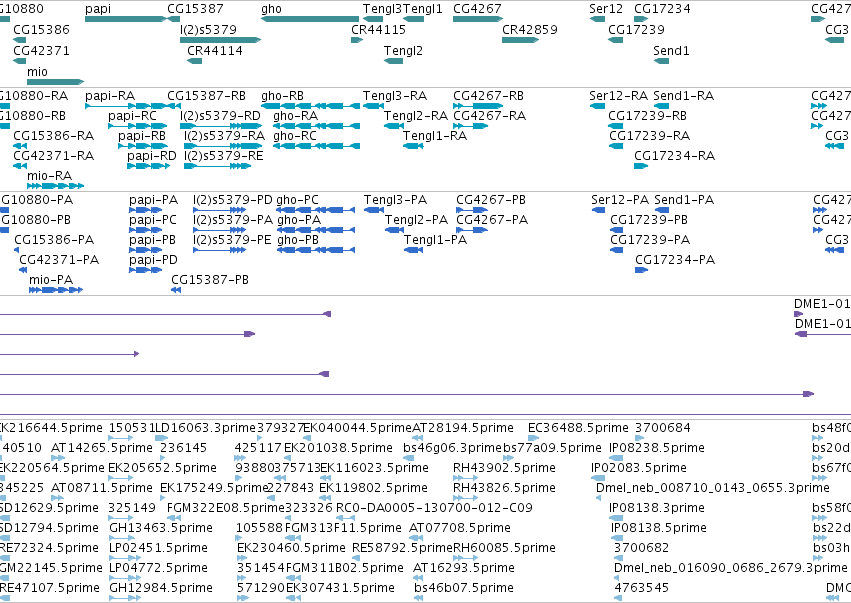Image resolution: width=851 pixels, height=603 pixels.
Task: Click EST RE58792.5prime
Action: [x=357, y=558]
